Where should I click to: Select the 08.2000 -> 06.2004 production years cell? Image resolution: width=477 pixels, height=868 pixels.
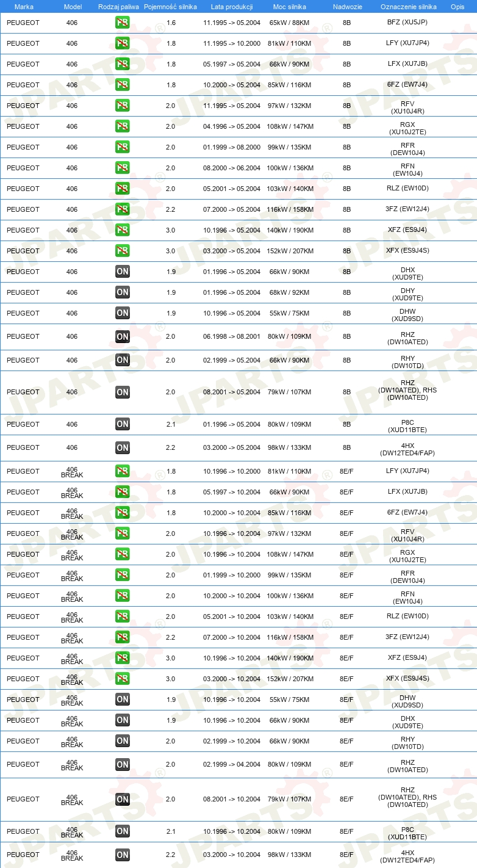click(x=232, y=168)
